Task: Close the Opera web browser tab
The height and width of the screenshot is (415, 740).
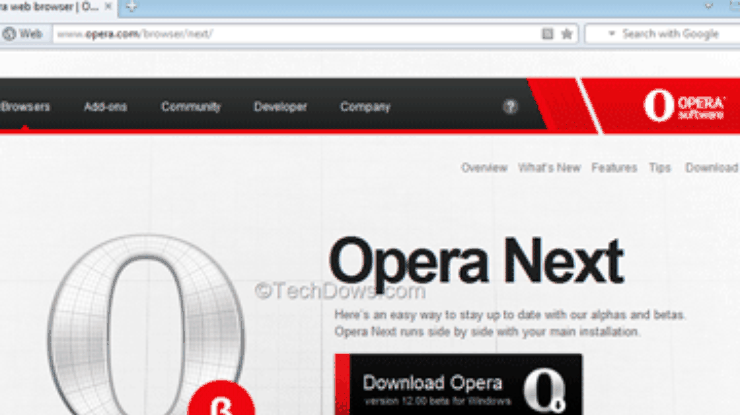Action: (x=108, y=7)
